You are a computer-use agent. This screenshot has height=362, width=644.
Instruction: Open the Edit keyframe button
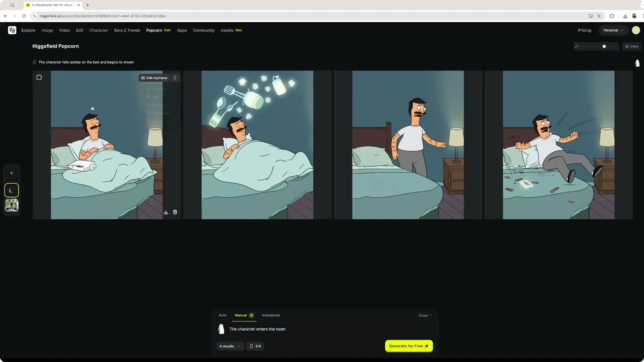click(154, 77)
